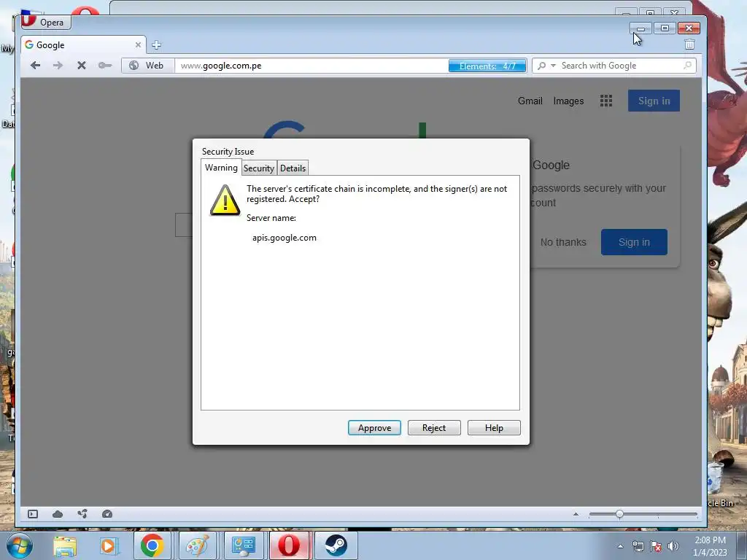The height and width of the screenshot is (560, 747).
Task: Open the Opera menu button
Action: tap(46, 22)
